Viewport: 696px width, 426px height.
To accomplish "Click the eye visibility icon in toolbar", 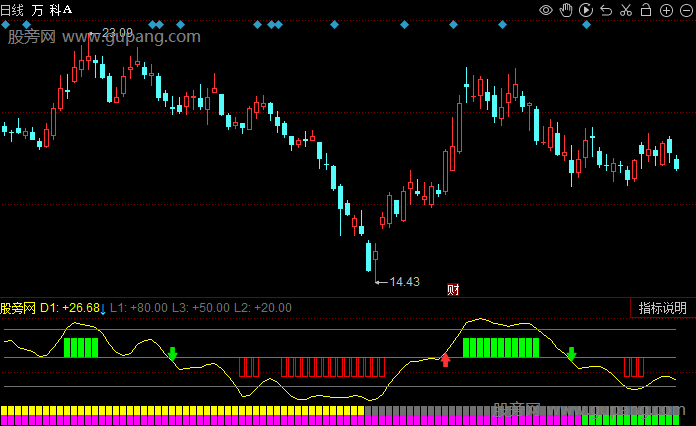I will point(546,10).
